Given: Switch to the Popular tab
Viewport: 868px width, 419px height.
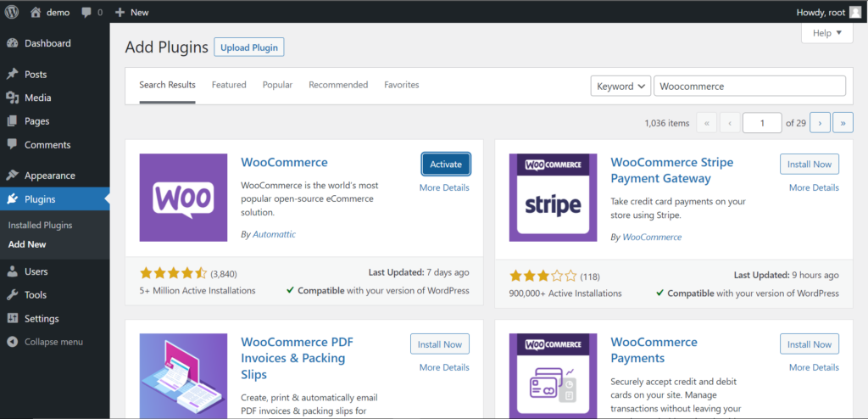Looking at the screenshot, I should click(x=277, y=86).
